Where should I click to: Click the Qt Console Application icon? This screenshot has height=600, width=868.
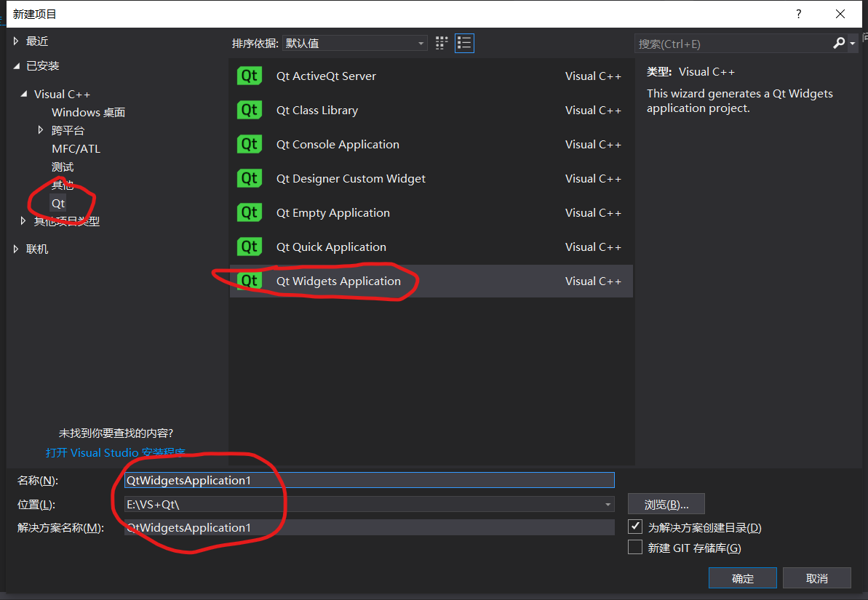(x=249, y=145)
